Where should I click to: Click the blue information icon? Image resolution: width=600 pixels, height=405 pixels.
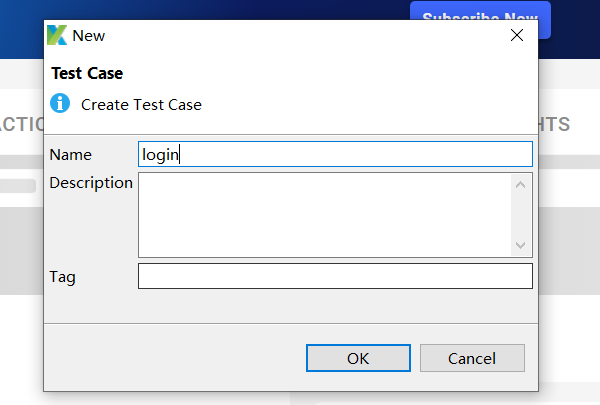[x=61, y=103]
